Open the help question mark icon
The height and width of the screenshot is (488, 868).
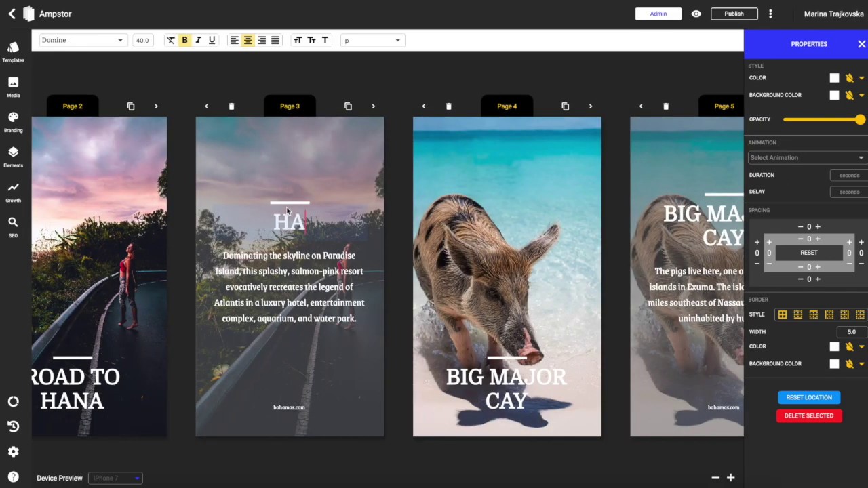[x=14, y=476]
